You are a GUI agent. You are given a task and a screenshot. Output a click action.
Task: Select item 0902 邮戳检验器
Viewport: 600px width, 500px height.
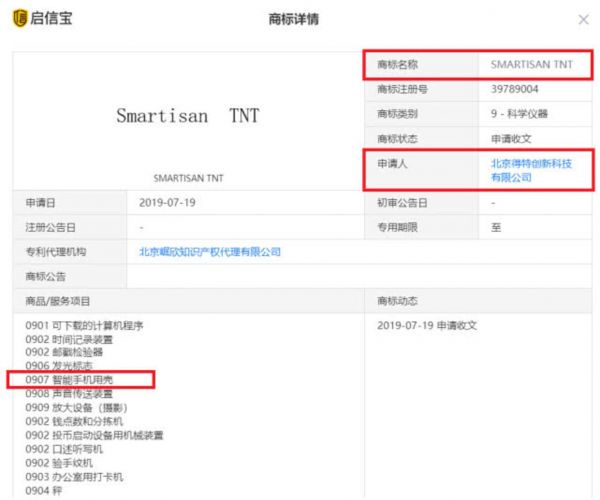click(x=64, y=352)
